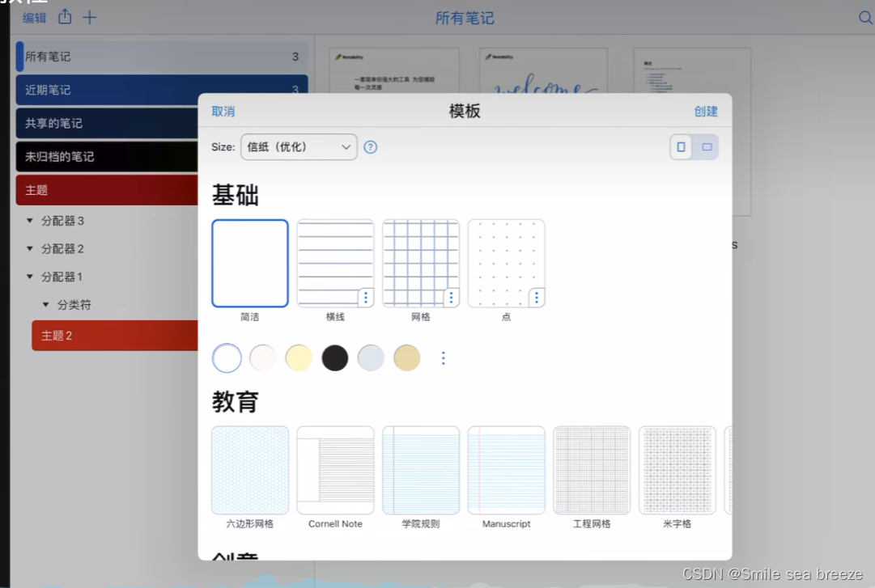Click the 所有笔记 page title
Screen dimensions: 875x588
coord(465,19)
